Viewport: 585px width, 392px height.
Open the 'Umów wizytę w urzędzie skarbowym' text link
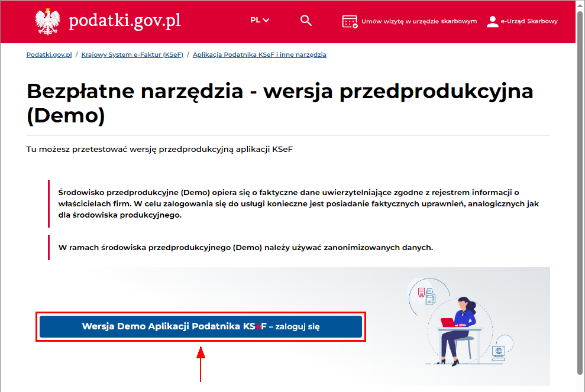coord(419,21)
